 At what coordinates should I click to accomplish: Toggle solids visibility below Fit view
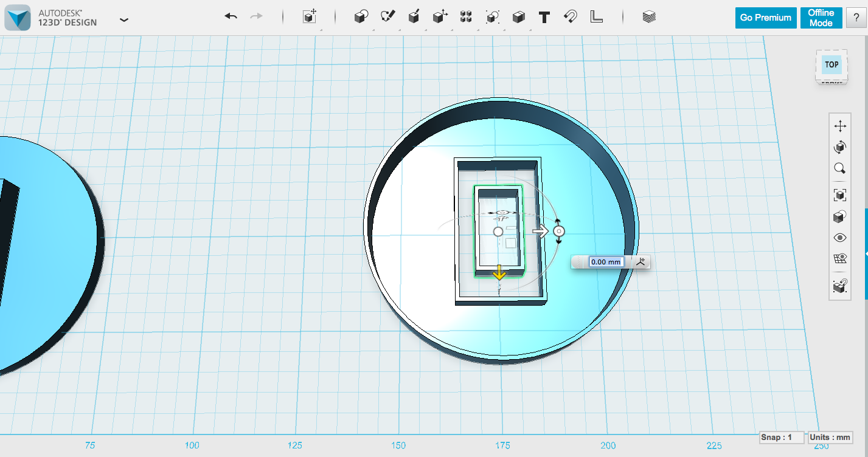(x=840, y=216)
